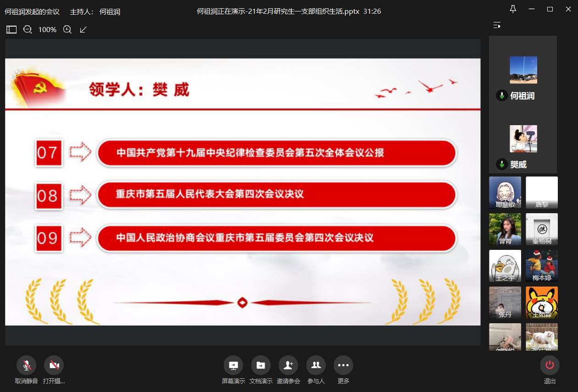The image size is (578, 392).
Task: Click the 100% zoom level indicator
Action: pos(47,30)
